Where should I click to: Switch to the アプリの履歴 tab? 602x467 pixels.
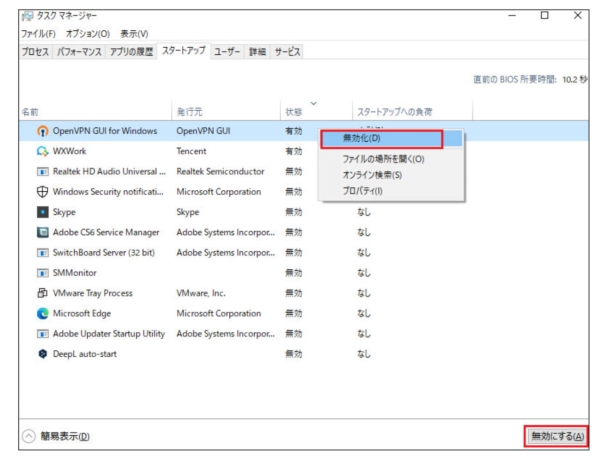point(131,52)
